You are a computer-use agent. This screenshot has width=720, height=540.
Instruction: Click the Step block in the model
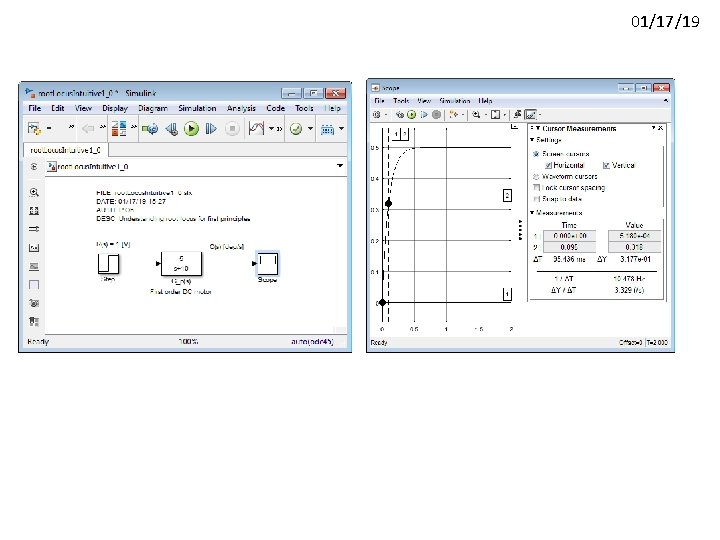[x=108, y=264]
